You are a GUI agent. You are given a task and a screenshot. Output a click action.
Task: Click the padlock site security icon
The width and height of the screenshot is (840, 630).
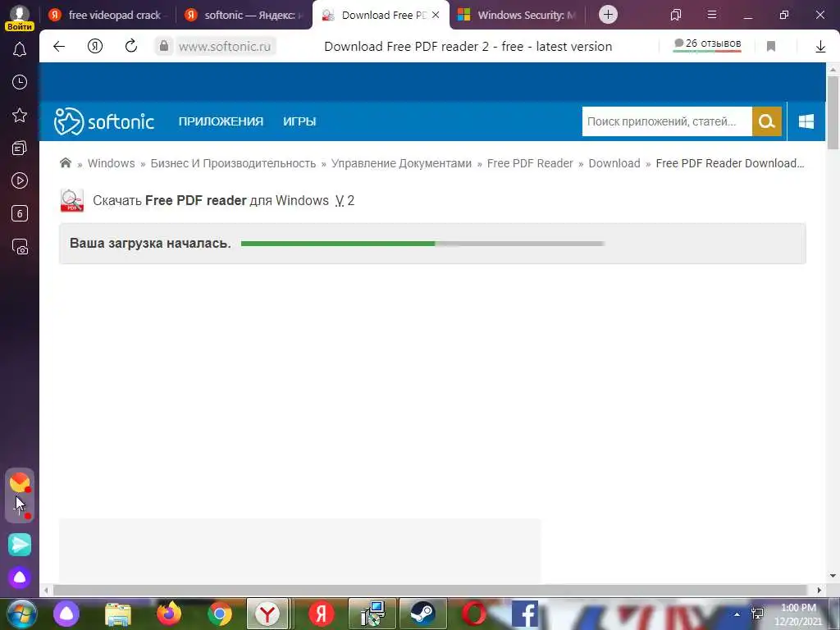tap(164, 47)
